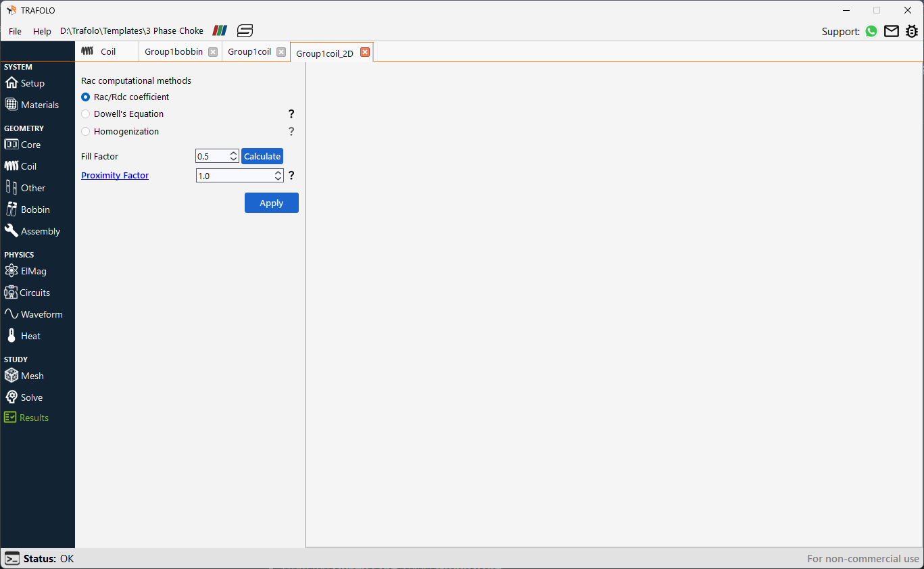Select Other geometry item
Screen dimensions: 924x569
tap(25, 188)
